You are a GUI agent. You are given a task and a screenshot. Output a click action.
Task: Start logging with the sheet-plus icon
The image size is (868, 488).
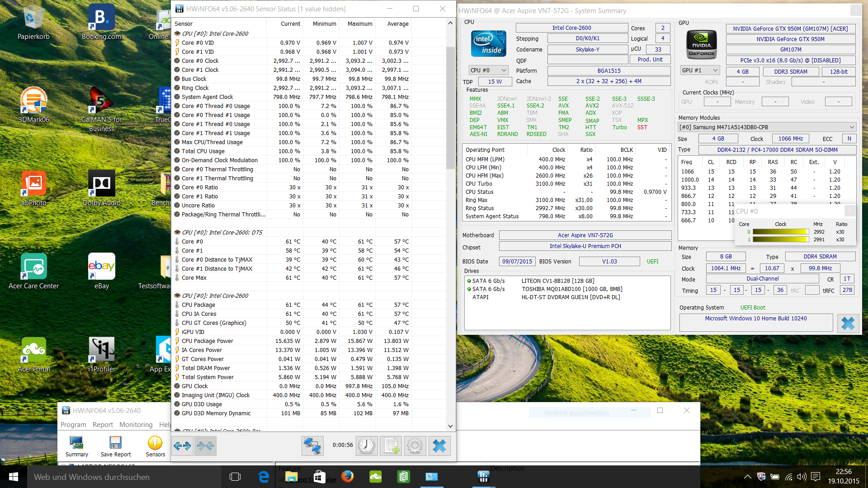pyautogui.click(x=391, y=446)
